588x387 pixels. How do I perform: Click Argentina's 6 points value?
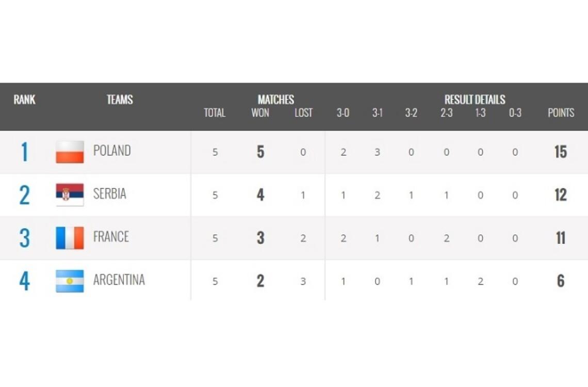click(560, 281)
